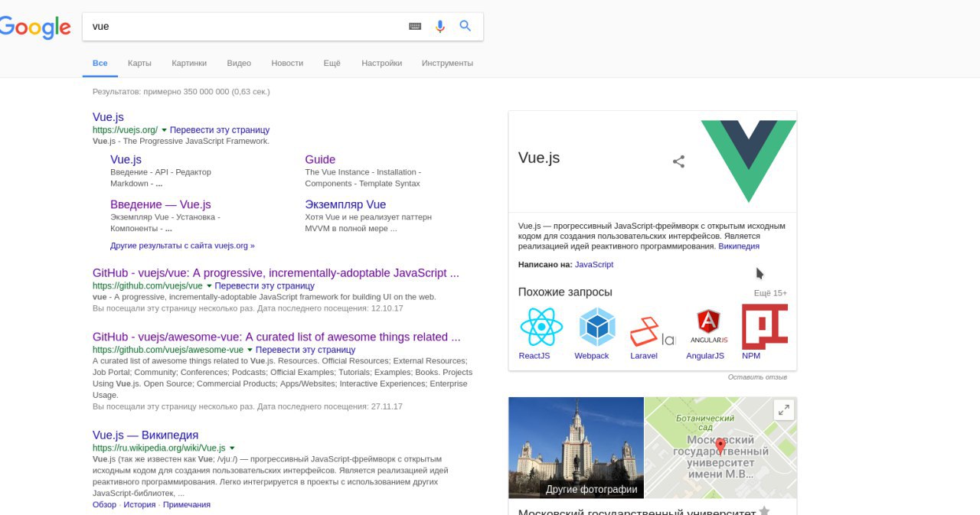
Task: Open the Vue.js logo image
Action: pyautogui.click(x=749, y=161)
